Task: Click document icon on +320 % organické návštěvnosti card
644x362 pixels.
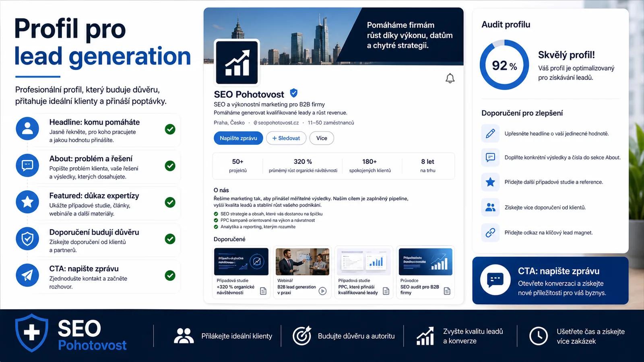Action: [263, 291]
